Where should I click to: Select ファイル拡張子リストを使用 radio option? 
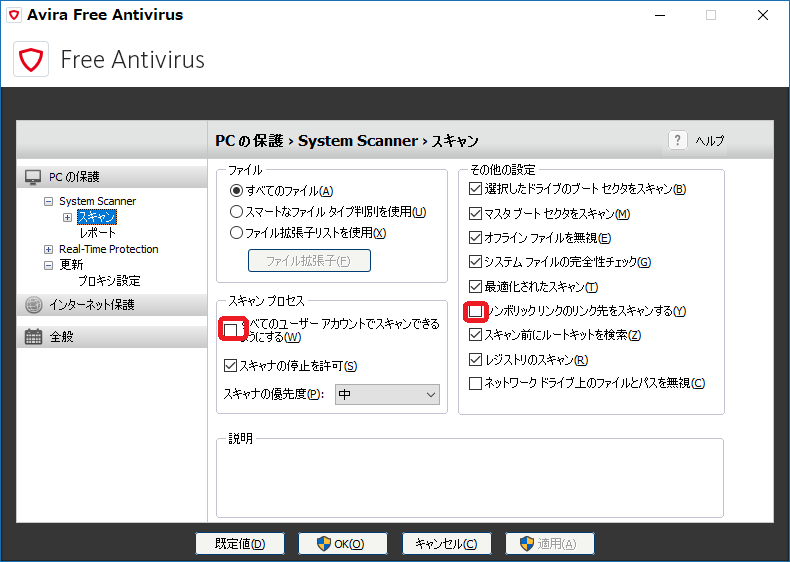pos(236,233)
